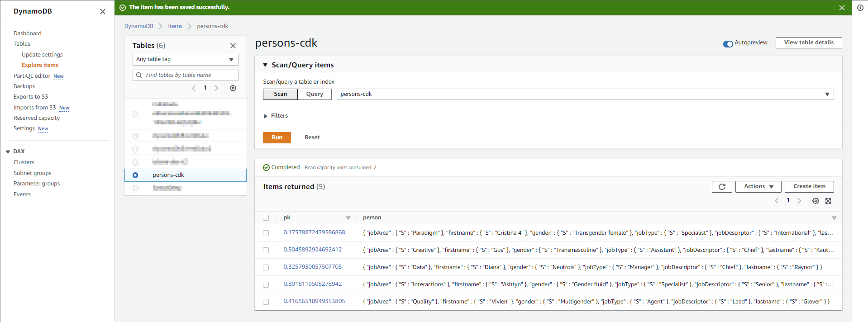The height and width of the screenshot is (322, 868).
Task: Open item with pk 0.5045892924692412
Action: [312, 250]
